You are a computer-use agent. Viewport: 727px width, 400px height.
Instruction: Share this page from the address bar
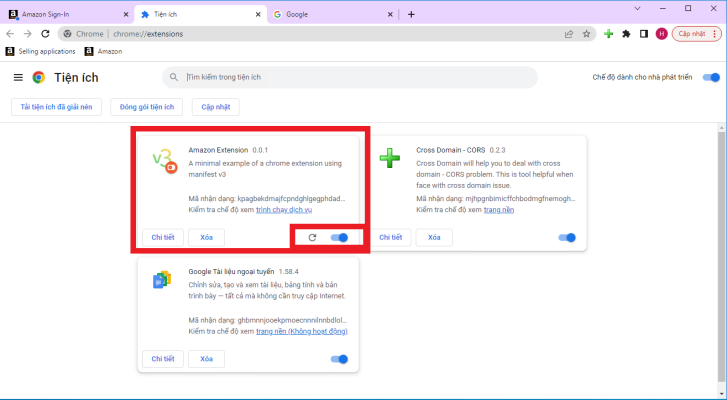[569, 34]
